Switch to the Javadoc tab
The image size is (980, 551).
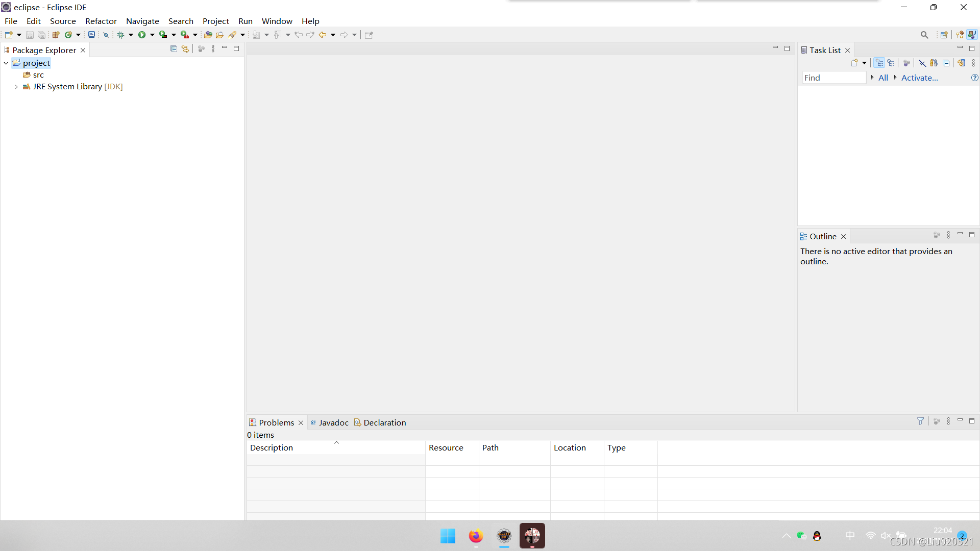click(x=333, y=422)
